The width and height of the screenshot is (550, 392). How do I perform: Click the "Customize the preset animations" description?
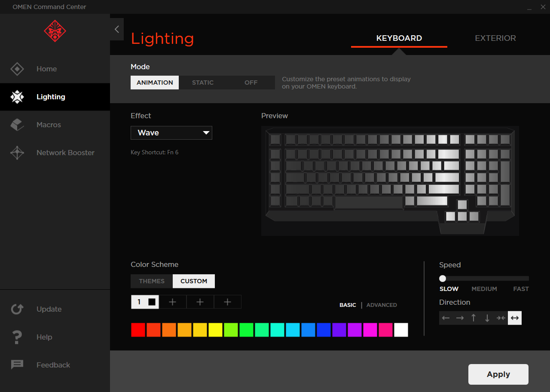[x=346, y=83]
